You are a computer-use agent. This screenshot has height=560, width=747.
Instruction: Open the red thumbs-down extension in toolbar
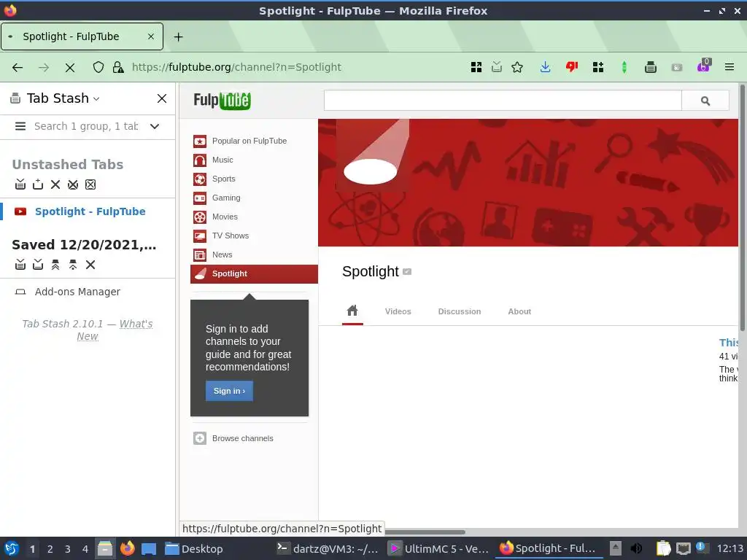pos(572,67)
